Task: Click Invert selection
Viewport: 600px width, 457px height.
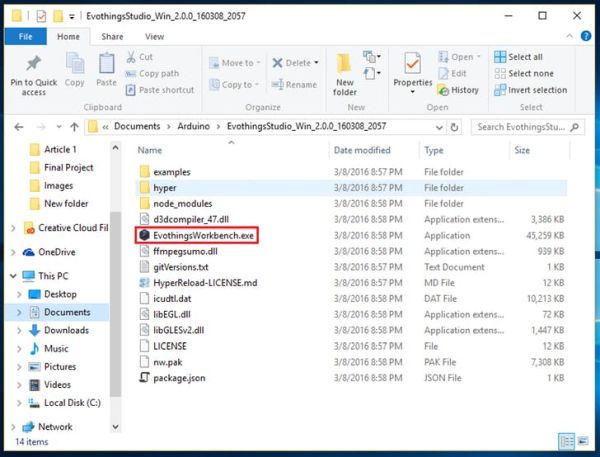Action: [530, 90]
